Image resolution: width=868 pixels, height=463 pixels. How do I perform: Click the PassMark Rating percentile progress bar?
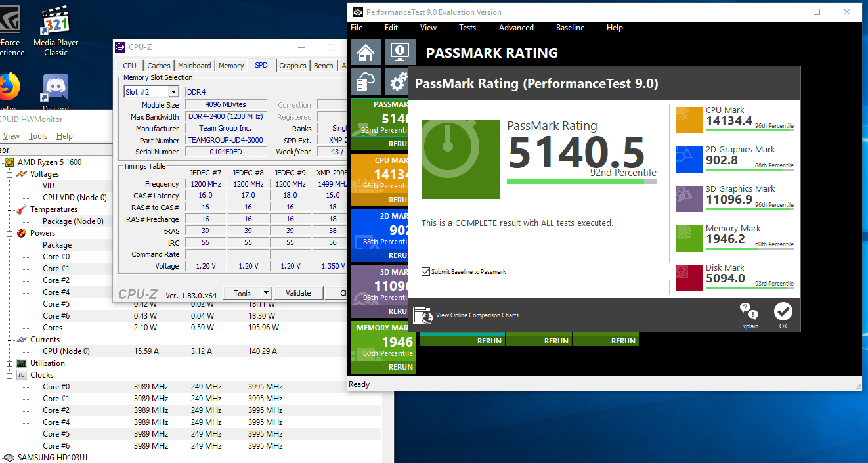click(580, 181)
